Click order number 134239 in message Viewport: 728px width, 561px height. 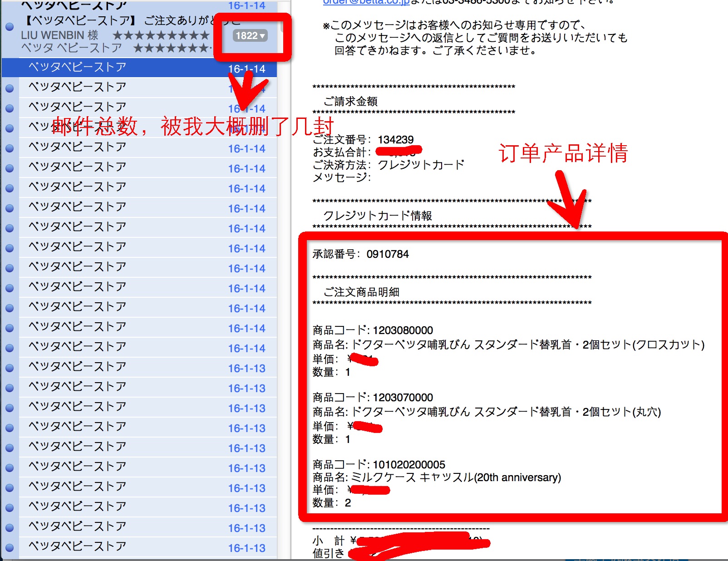[396, 139]
